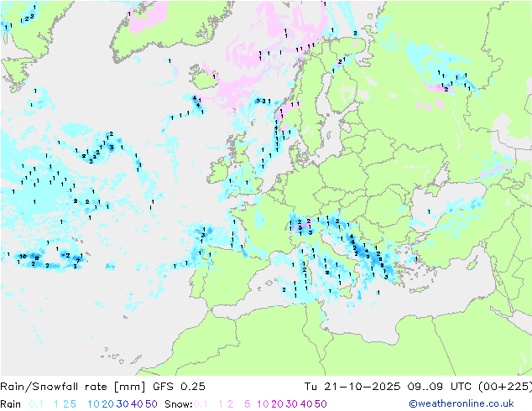The image size is (532, 411).
Task: Select the Snow legend value 30
Action: (x=292, y=404)
